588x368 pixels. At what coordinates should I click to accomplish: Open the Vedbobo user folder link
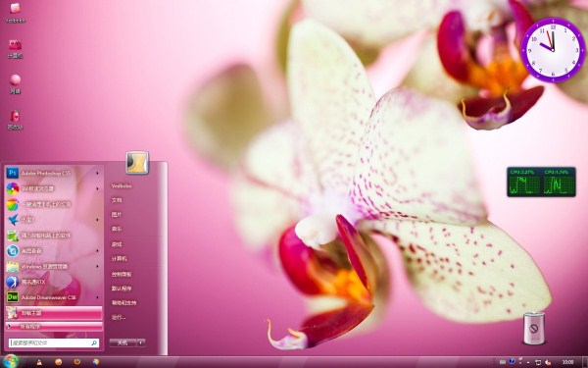tap(122, 185)
